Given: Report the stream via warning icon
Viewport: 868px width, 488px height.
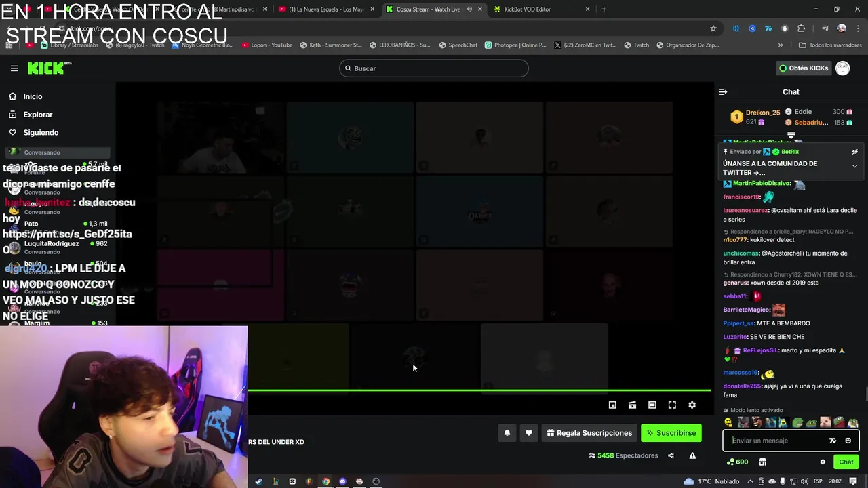Looking at the screenshot, I should point(692,455).
